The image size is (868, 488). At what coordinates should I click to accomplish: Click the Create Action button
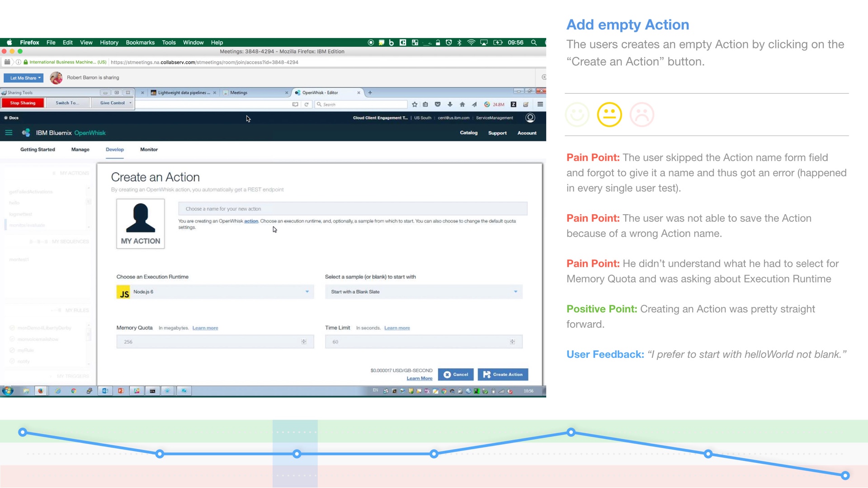503,375
